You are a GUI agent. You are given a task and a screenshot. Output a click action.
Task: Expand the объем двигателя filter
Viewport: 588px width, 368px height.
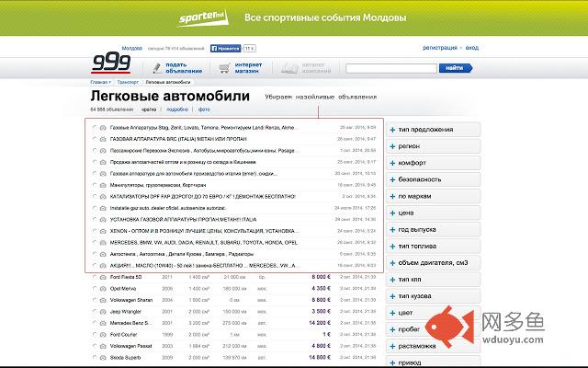click(433, 263)
